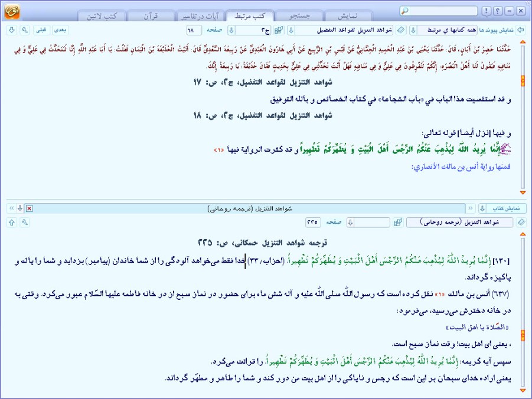Expand the همه کتابها ي مرتبط dropdown
This screenshot has width=532, height=399.
coord(413,30)
